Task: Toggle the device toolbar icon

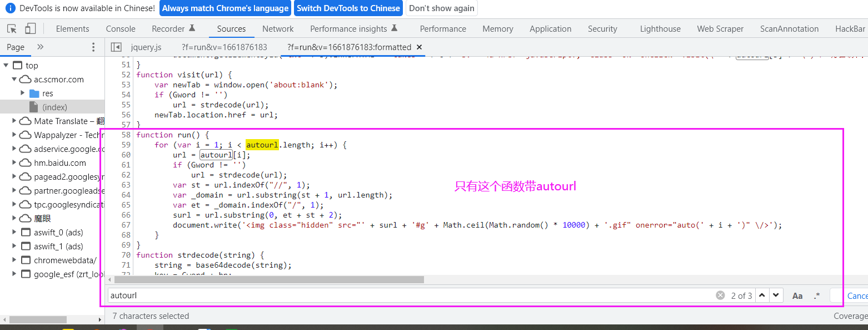Action: (31, 28)
